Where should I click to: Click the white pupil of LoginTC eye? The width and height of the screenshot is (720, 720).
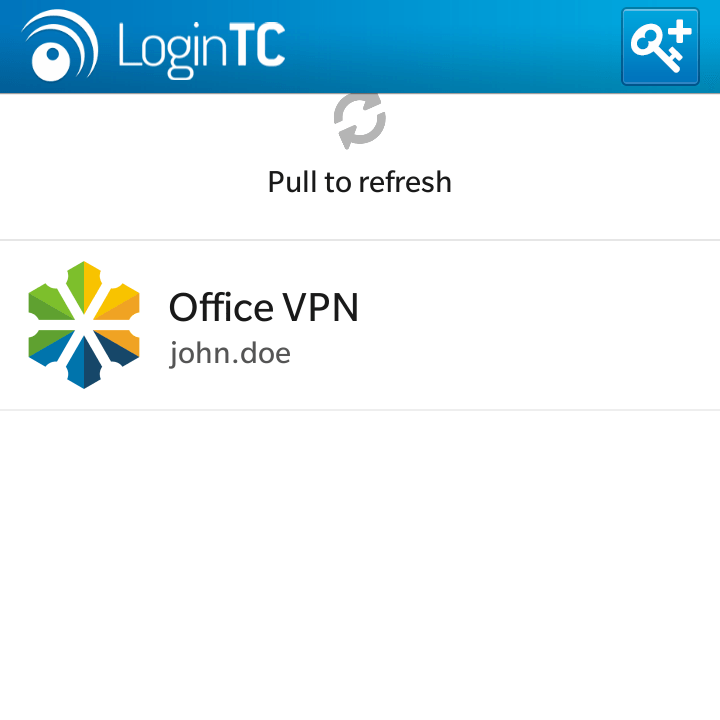pos(53,54)
